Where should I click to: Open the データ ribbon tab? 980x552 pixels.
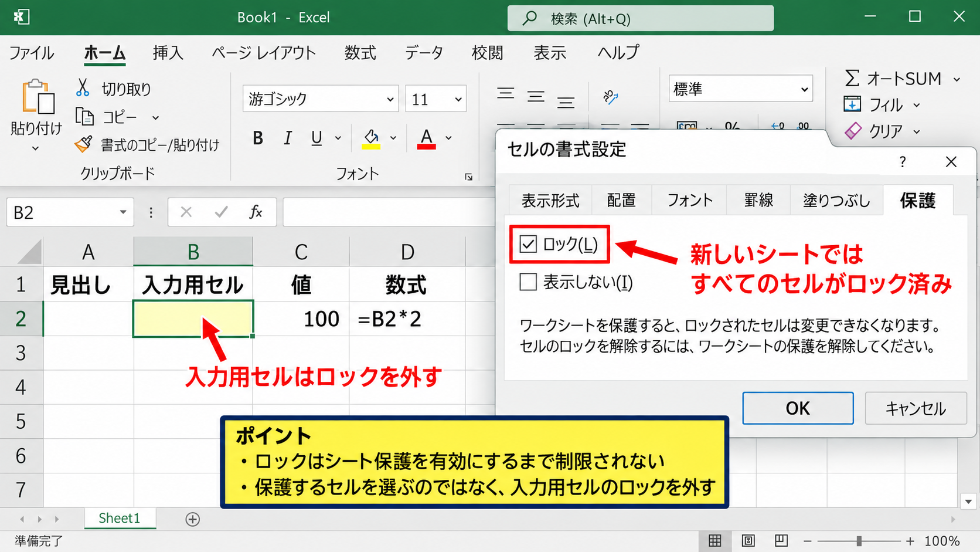424,53
